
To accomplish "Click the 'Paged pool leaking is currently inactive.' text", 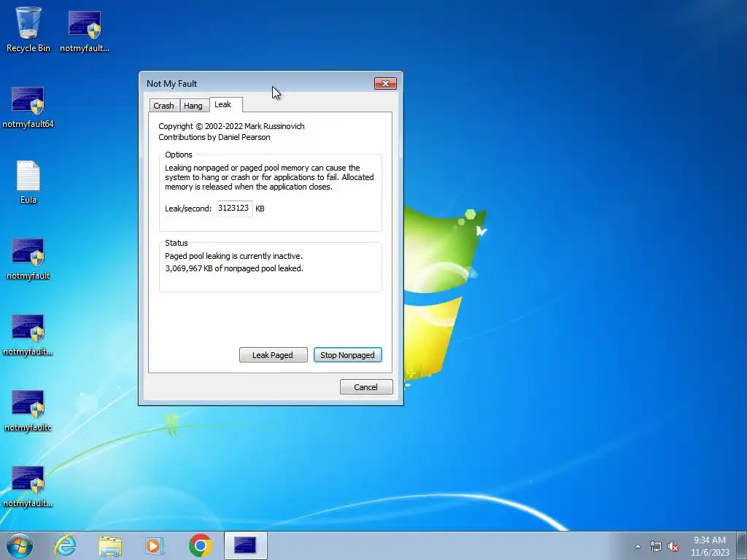I will (x=233, y=256).
